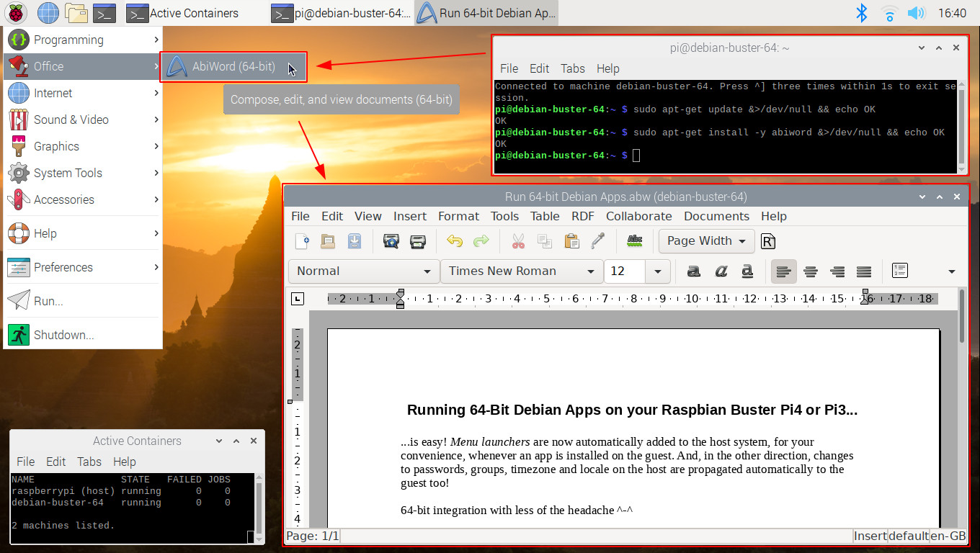The height and width of the screenshot is (553, 980).
Task: Open the Help category in main menu
Action: 83,233
